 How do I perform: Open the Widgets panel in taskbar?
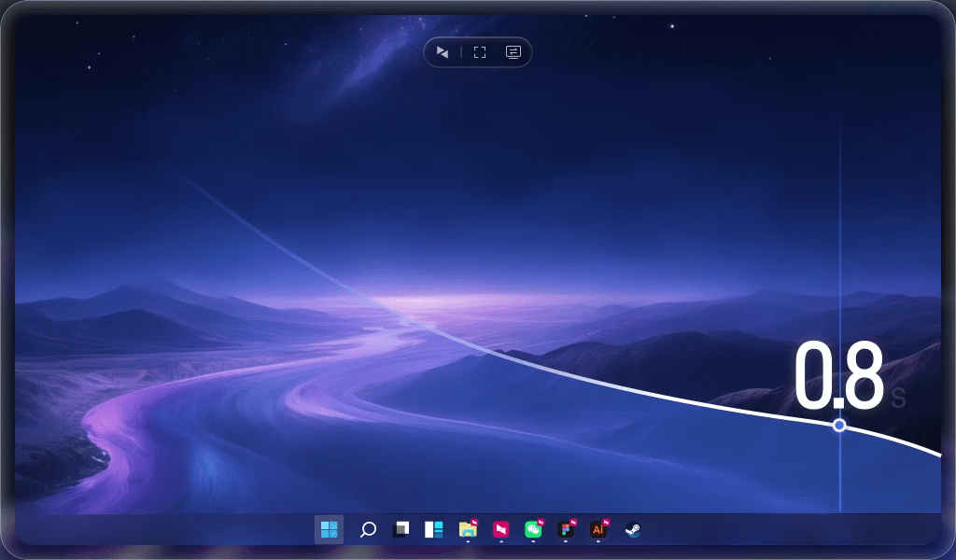tap(433, 529)
